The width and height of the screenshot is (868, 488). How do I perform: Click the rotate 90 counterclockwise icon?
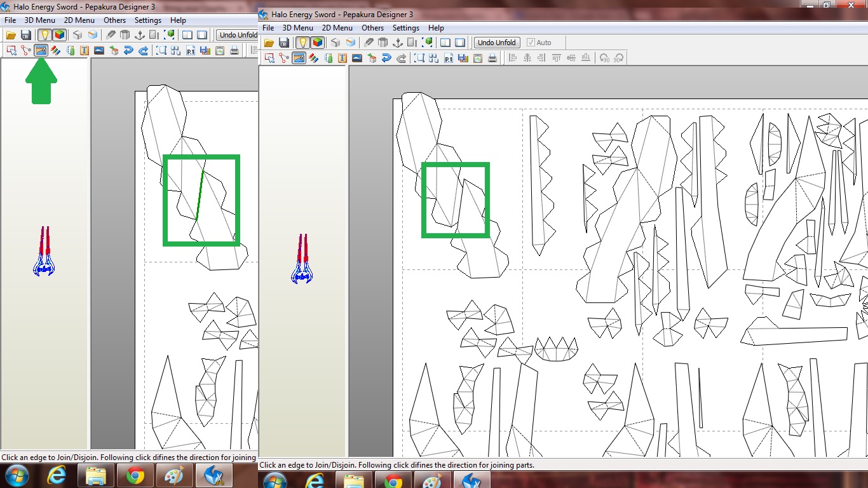(604, 58)
